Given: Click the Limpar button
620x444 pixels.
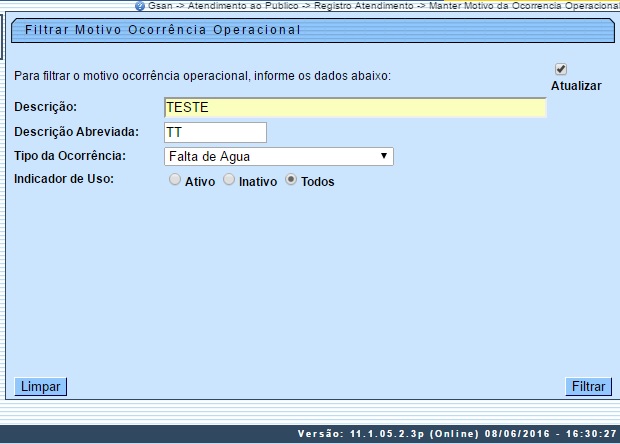Looking at the screenshot, I should [41, 386].
